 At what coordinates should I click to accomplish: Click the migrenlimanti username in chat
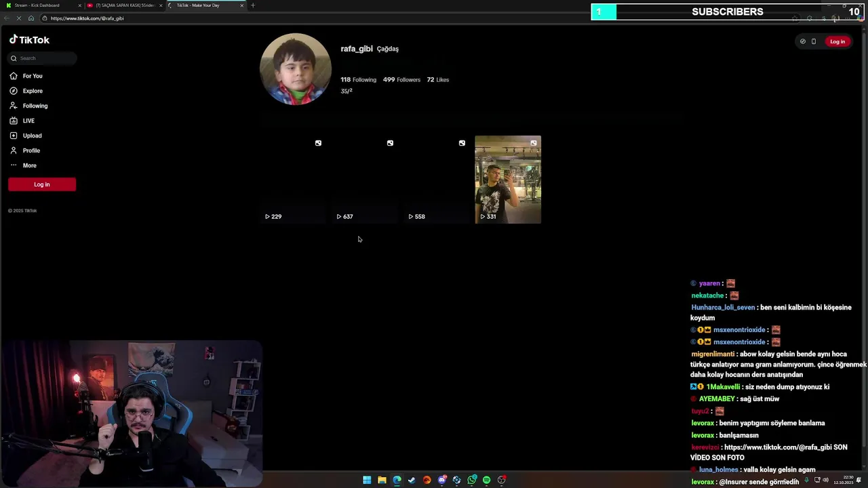[x=713, y=354]
